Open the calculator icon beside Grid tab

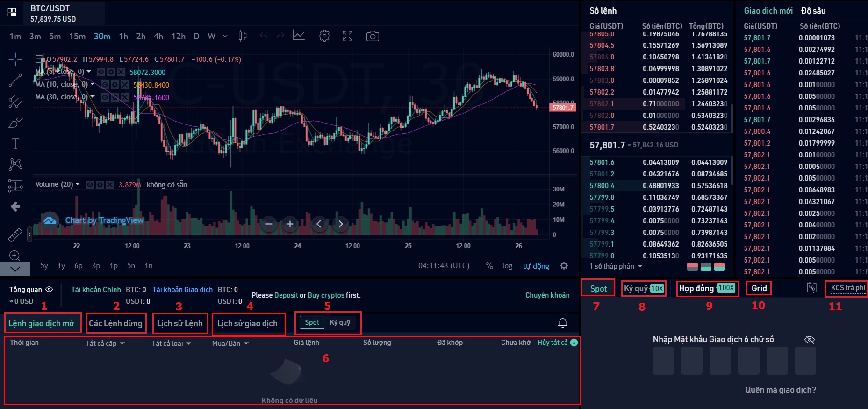[x=811, y=288]
